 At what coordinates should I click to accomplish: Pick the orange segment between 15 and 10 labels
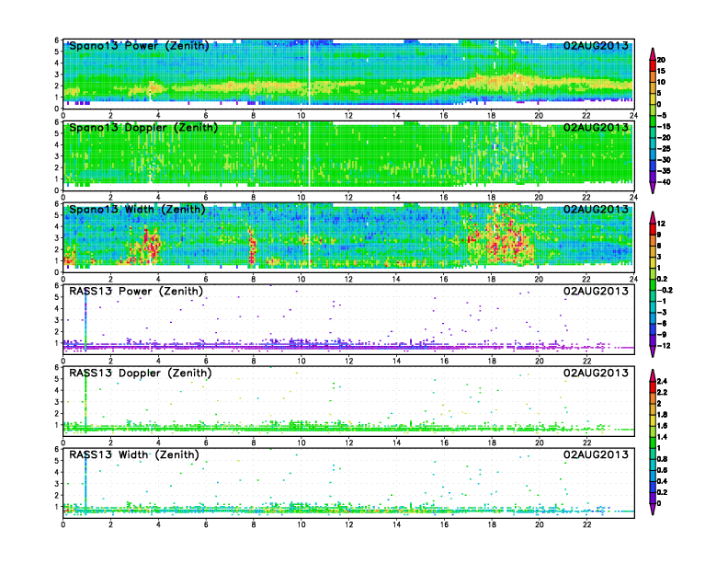coord(653,76)
